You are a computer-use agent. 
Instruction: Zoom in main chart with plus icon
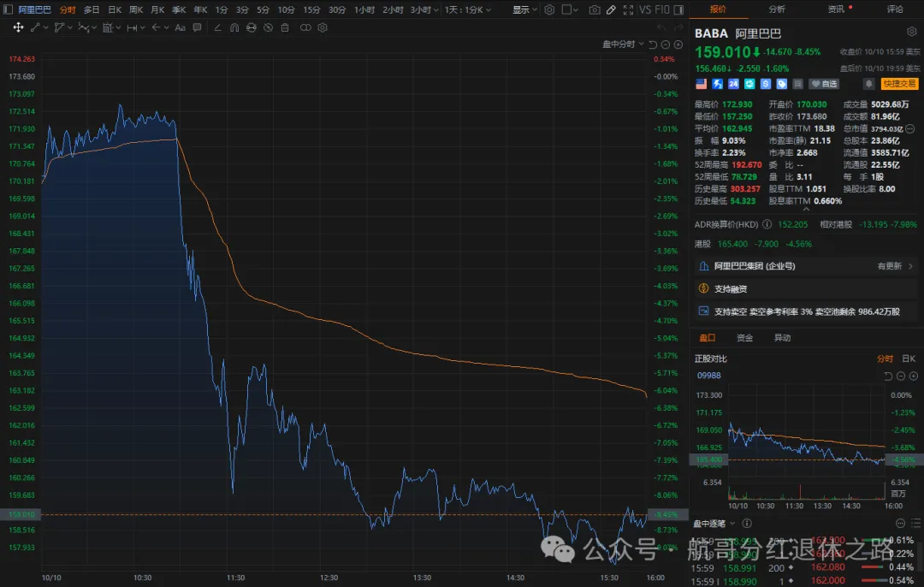[x=678, y=44]
